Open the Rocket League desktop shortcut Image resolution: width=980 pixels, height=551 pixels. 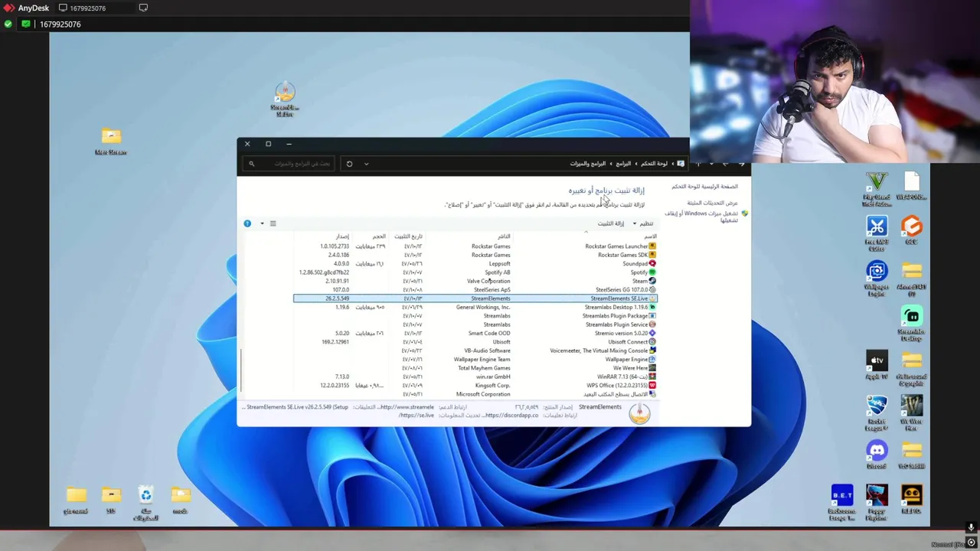coord(877,412)
